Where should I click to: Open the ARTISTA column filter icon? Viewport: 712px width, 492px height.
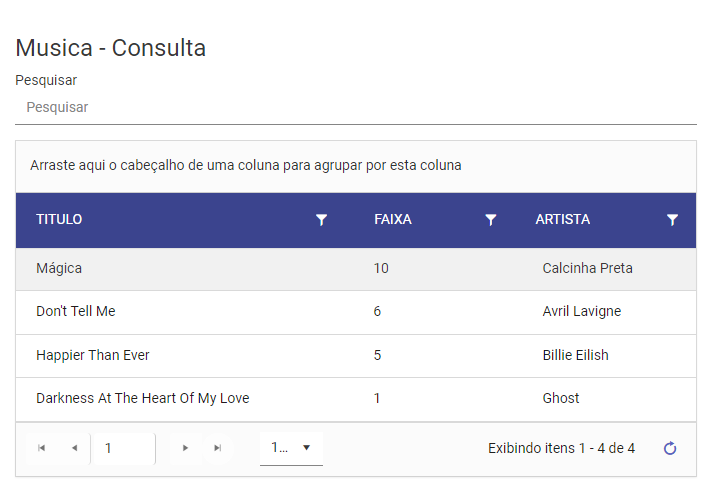click(x=672, y=220)
